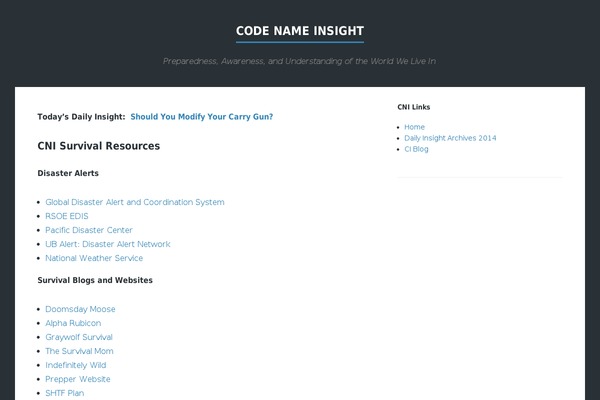Click the 'Preparedness, Awareness, and Understanding' tagline

[x=299, y=61]
